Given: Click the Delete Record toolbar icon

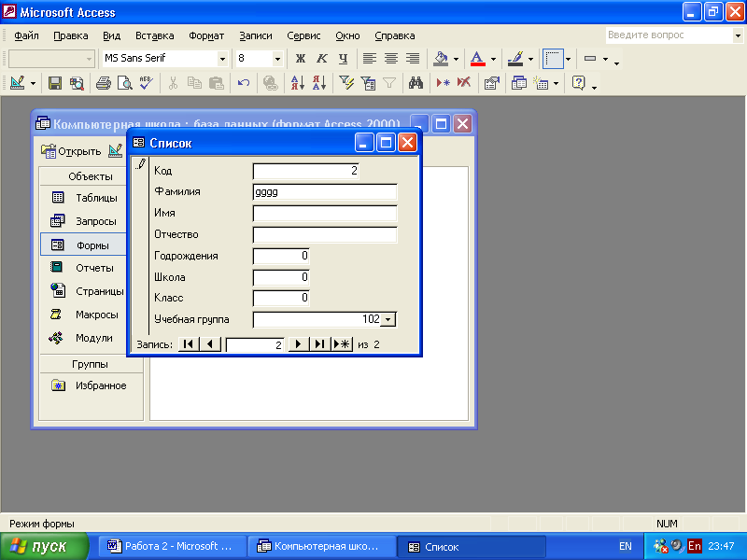Looking at the screenshot, I should [x=464, y=83].
